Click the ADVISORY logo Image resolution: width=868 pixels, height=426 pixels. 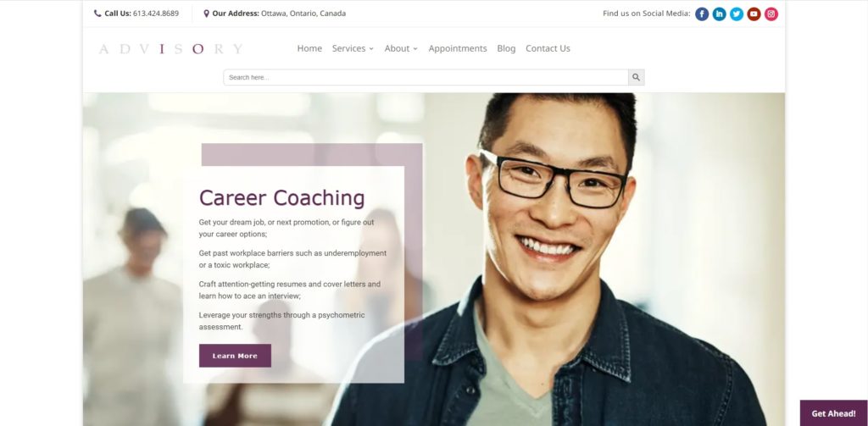(170, 48)
